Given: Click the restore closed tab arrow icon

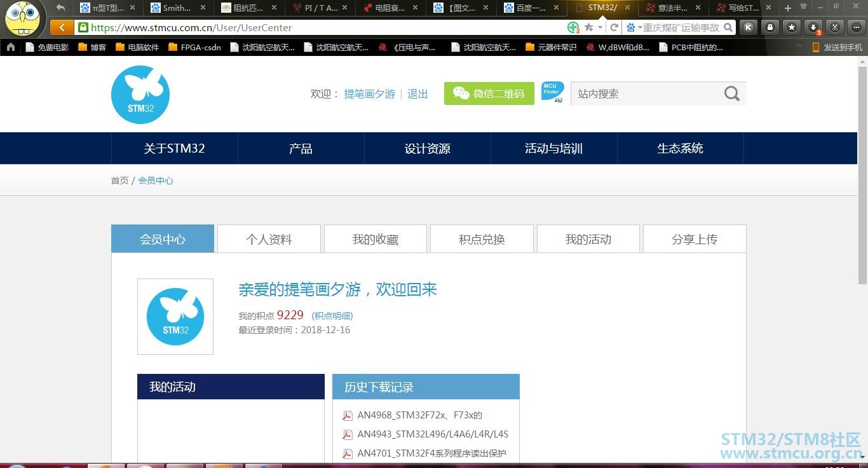Looking at the screenshot, I should (x=61, y=8).
